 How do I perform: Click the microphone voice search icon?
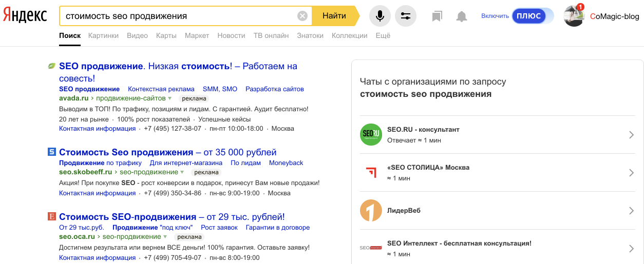(x=380, y=16)
